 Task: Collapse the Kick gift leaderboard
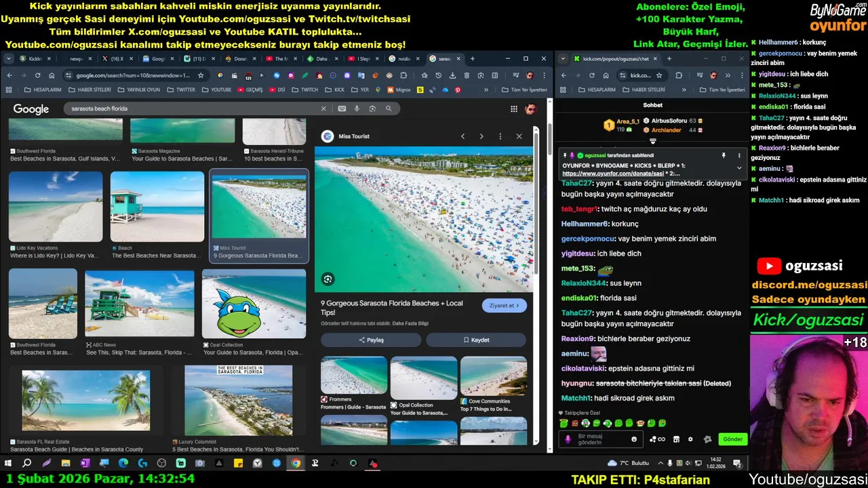click(652, 141)
